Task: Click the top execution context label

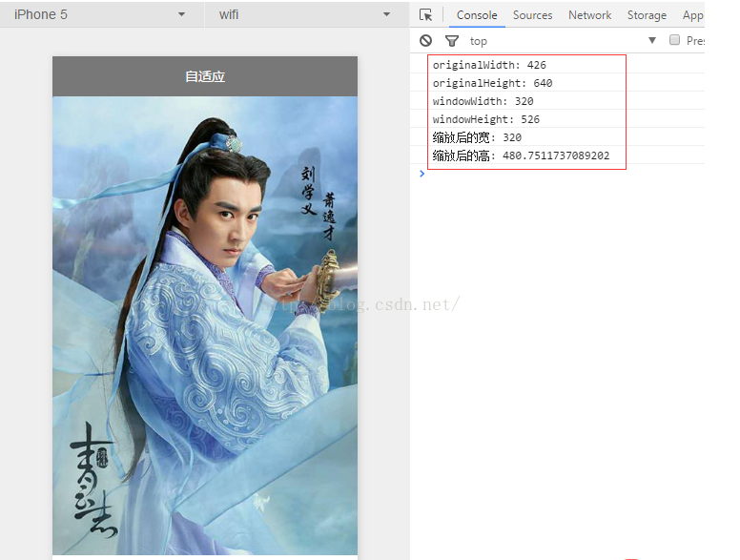Action: point(478,41)
